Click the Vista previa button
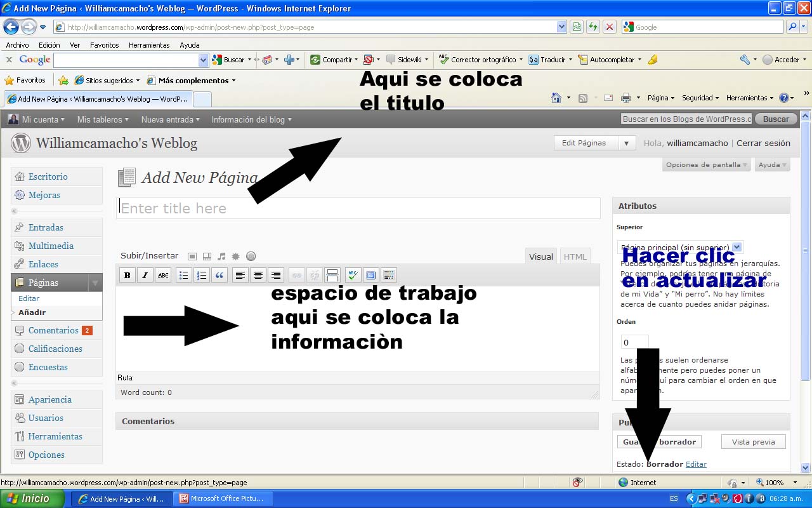The width and height of the screenshot is (812, 508). click(753, 442)
